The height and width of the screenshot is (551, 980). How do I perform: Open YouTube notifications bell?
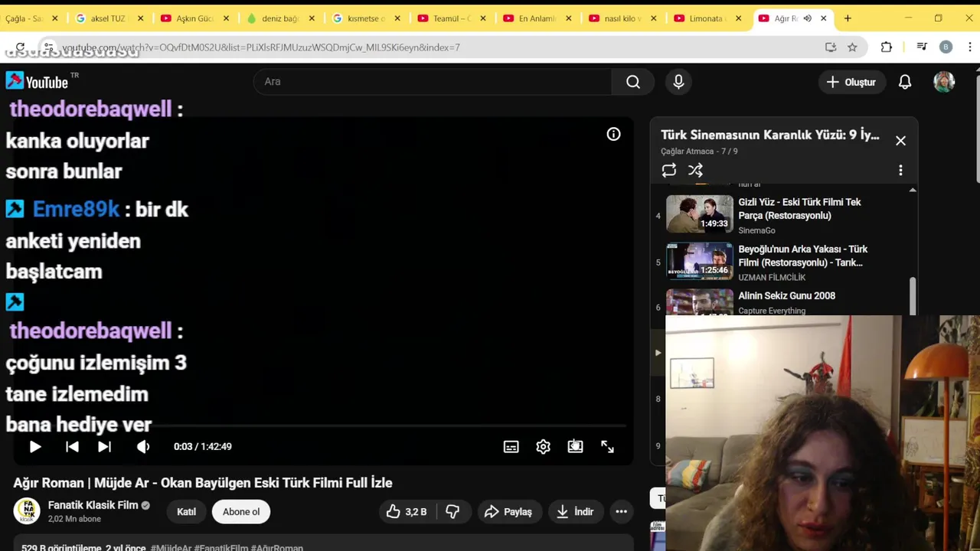pos(905,82)
